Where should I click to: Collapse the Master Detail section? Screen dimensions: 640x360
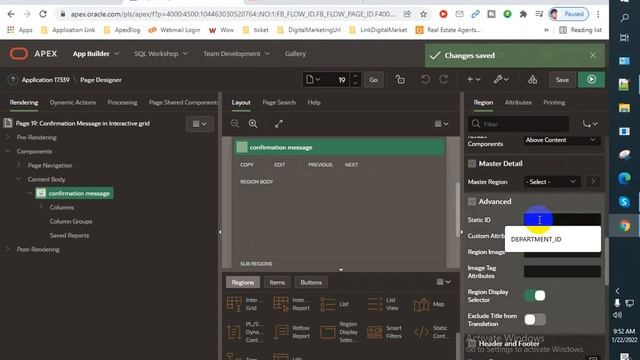(x=472, y=164)
